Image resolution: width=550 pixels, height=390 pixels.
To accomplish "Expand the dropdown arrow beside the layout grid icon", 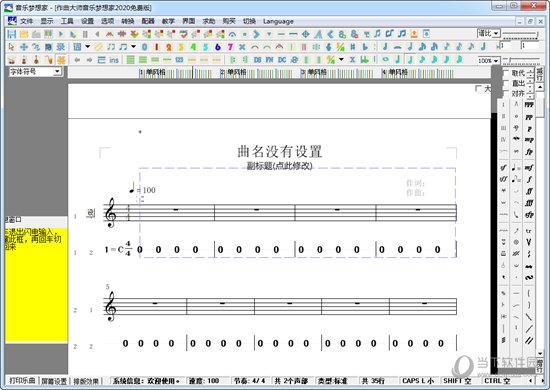I will click(x=87, y=47).
